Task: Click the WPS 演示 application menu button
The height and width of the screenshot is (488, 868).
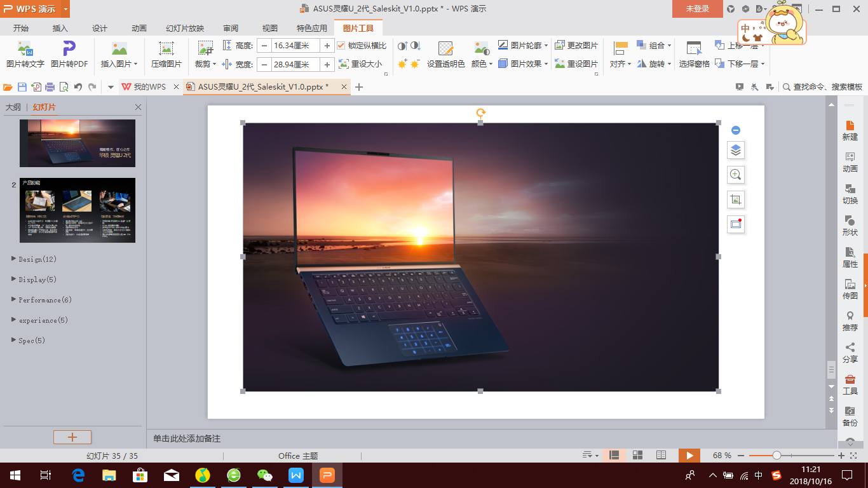Action: 34,9
